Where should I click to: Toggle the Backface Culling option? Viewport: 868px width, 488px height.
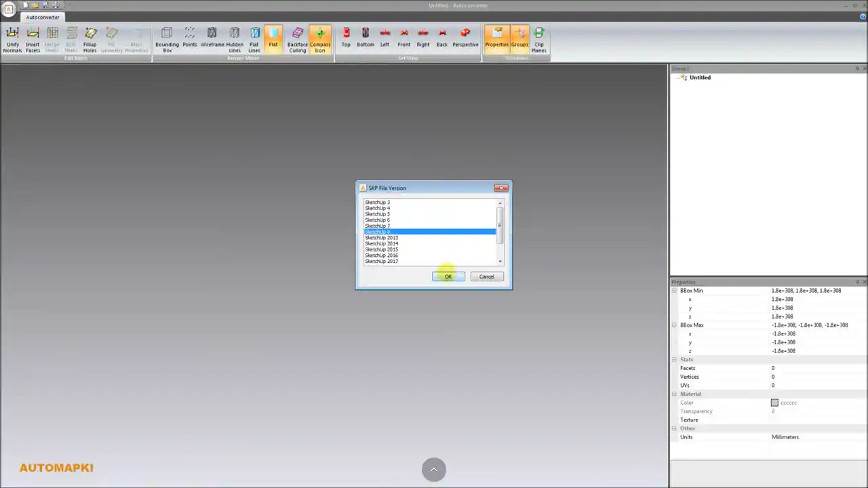click(298, 39)
